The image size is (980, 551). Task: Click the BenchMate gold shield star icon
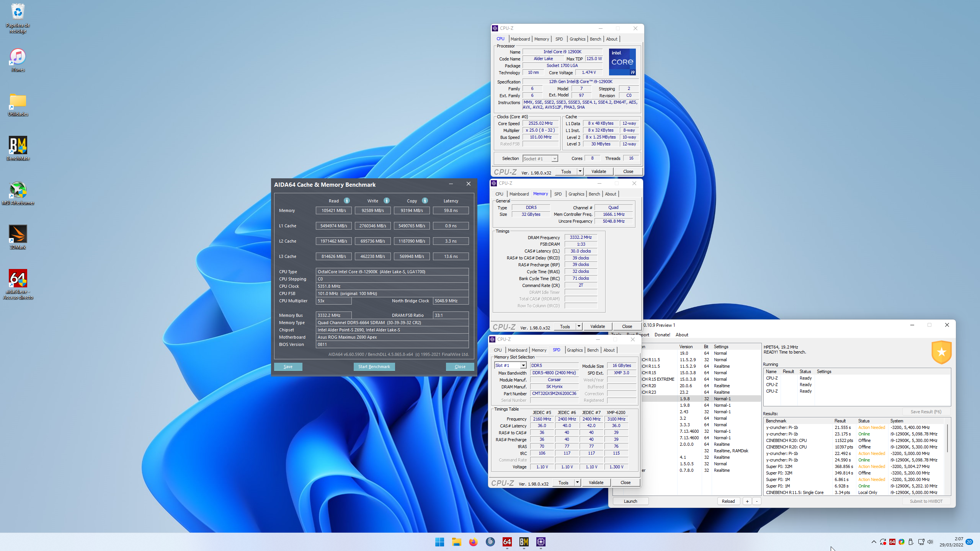941,352
